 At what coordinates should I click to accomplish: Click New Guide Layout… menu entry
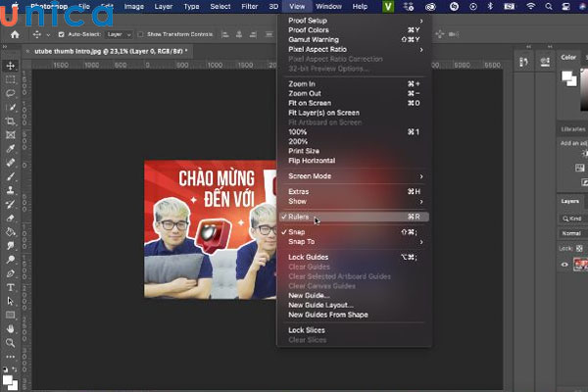[x=320, y=305]
